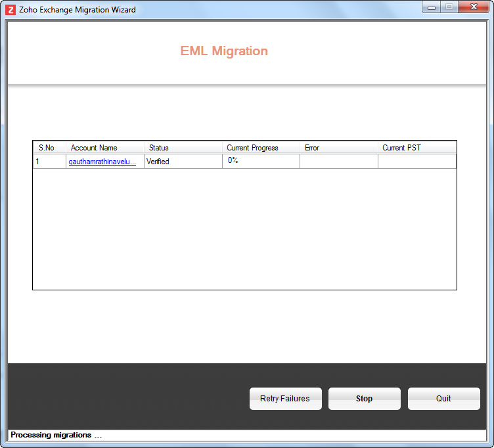Close the Migration Wizard window

(474, 7)
